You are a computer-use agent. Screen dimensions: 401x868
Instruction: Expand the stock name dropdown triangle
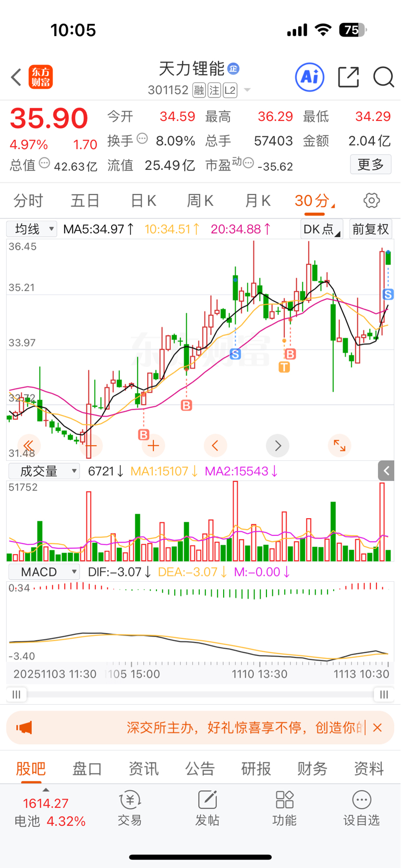247,90
